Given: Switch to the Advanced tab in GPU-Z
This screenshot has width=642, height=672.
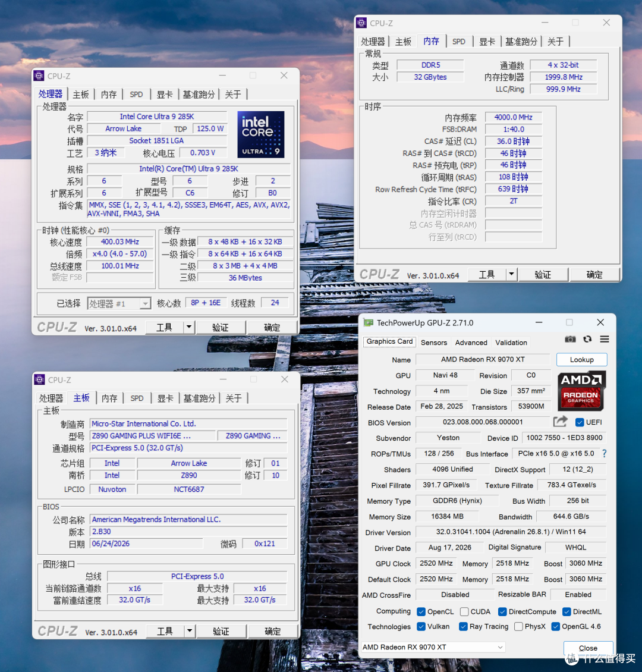Looking at the screenshot, I should click(471, 343).
